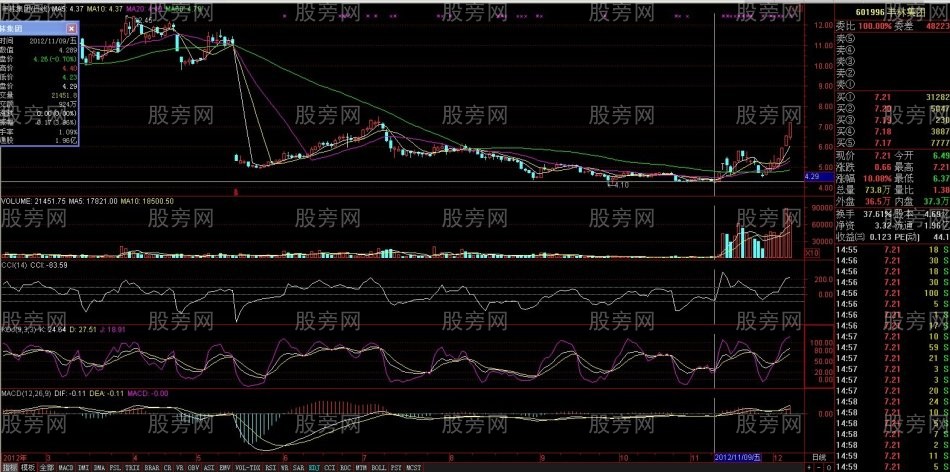Select the VR indicator tab
Viewport: 950px width, 472px height.
(x=179, y=468)
